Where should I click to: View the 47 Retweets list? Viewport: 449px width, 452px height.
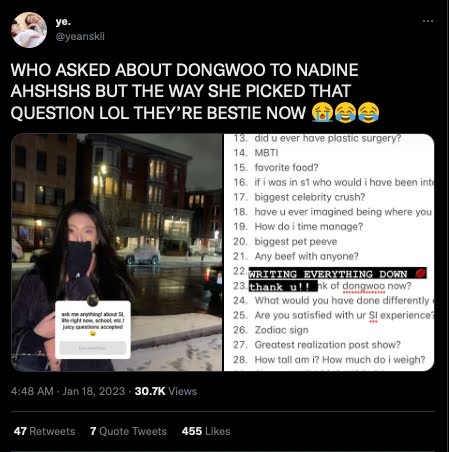(45, 431)
